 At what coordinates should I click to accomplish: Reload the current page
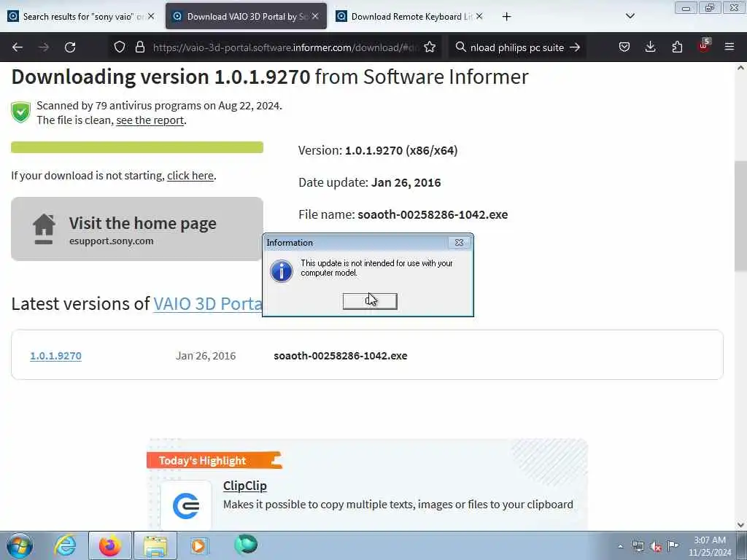(70, 47)
